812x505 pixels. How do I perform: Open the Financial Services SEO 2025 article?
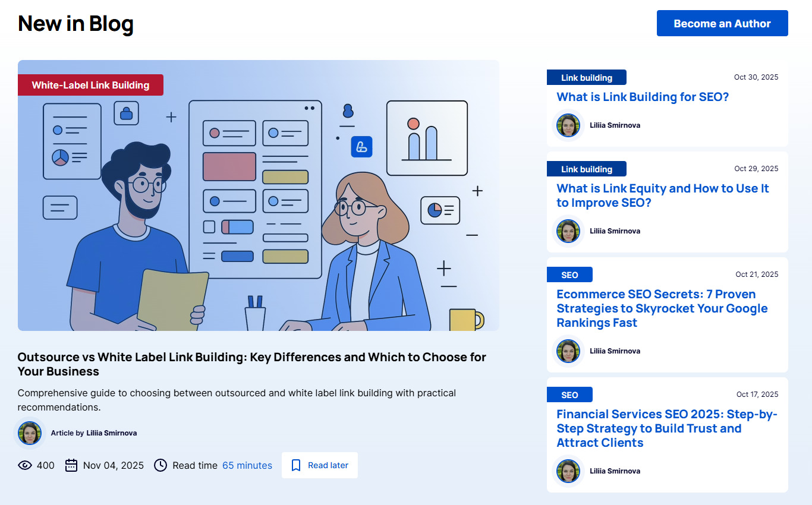[x=666, y=428]
